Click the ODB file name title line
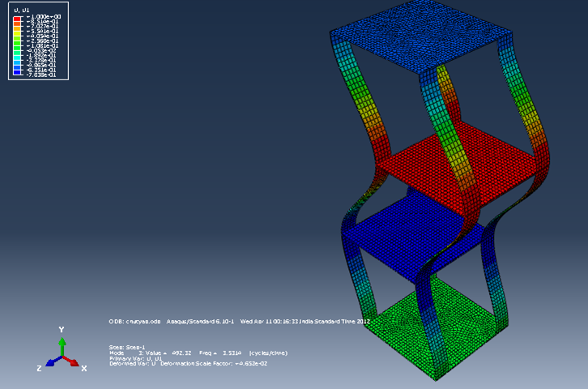 click(240, 322)
